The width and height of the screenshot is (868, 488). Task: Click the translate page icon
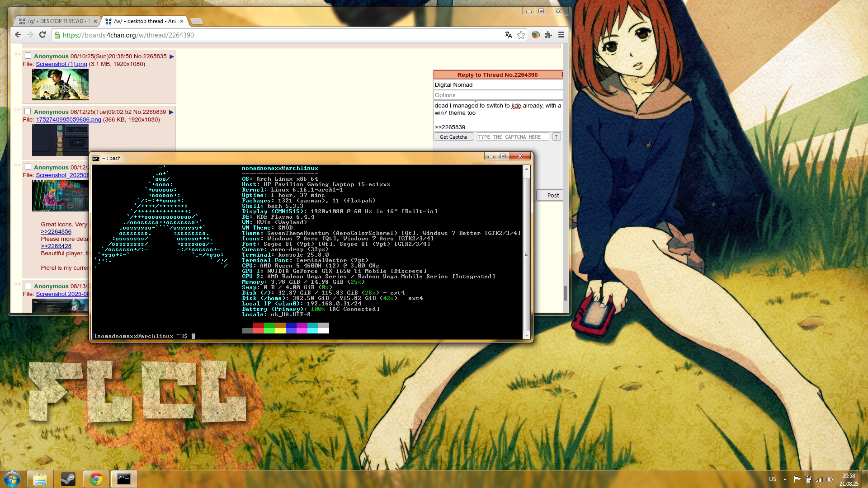coord(509,35)
